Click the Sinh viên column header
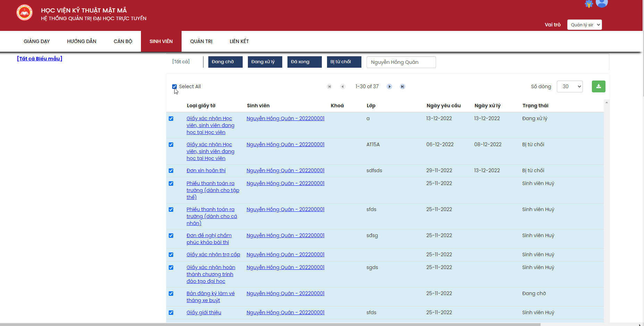 pyautogui.click(x=258, y=106)
